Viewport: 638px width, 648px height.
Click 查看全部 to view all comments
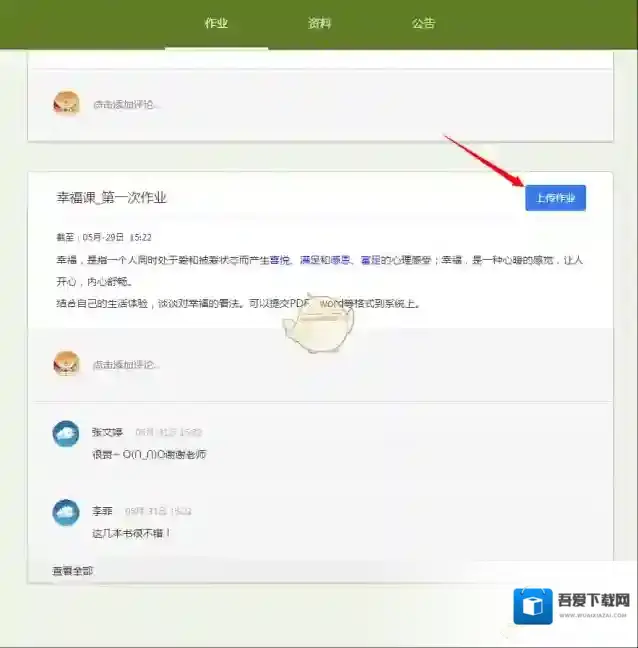click(73, 571)
